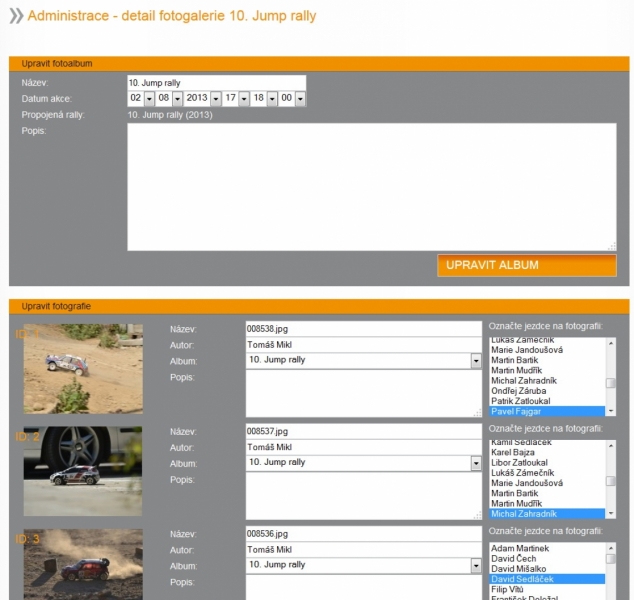Open the minute dropdown showing 18
The height and width of the screenshot is (600, 634).
coord(264,98)
